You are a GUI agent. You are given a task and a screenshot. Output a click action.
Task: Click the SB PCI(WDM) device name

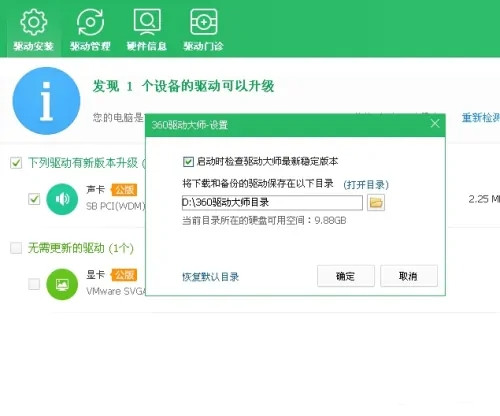(x=116, y=206)
